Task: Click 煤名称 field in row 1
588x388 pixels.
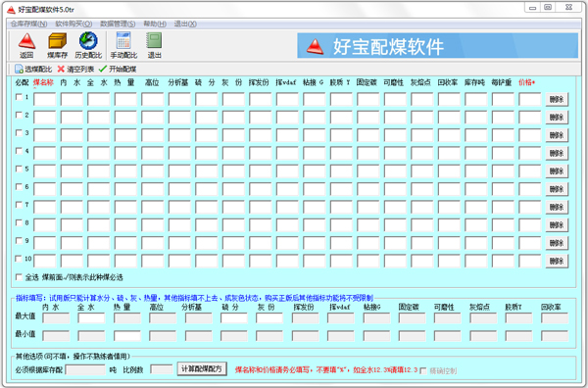Action: tap(45, 99)
